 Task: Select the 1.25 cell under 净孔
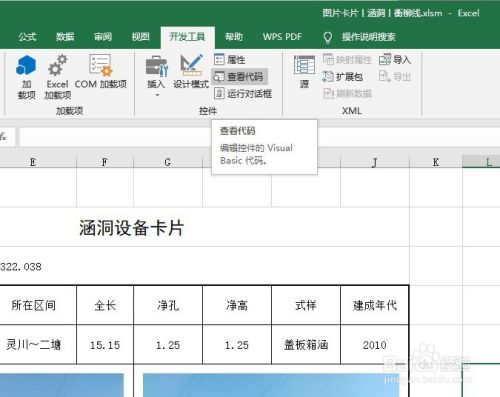click(168, 345)
